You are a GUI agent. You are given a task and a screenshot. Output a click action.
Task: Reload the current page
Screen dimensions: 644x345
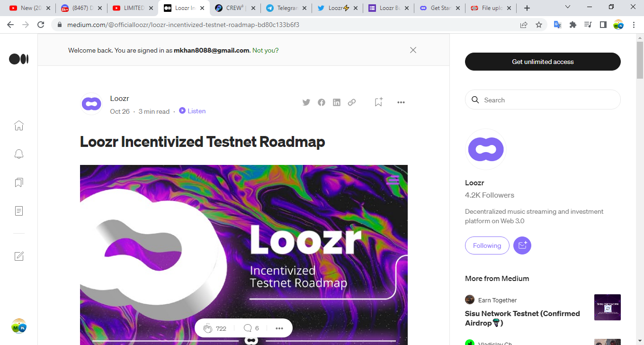coord(41,25)
